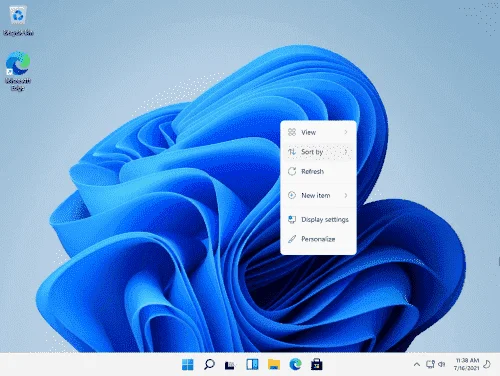Show hidden tray icons chevron
Screen dimensions: 500x376
point(417,364)
